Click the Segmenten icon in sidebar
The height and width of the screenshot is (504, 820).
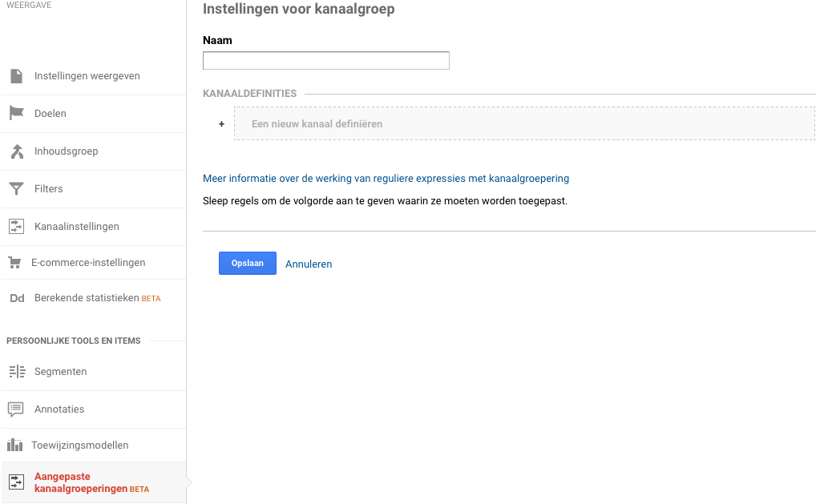[x=16, y=372]
